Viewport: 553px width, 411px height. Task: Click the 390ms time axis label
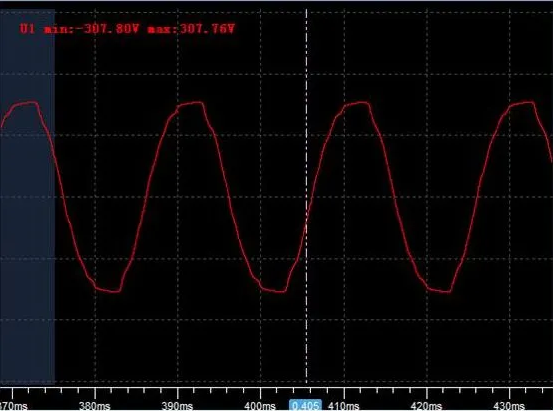(x=177, y=406)
